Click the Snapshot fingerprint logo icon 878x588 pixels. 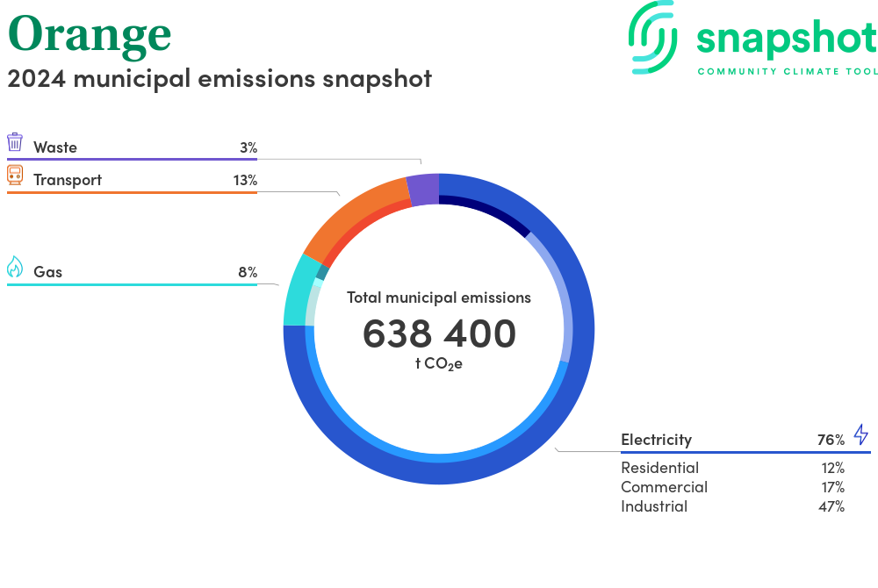click(x=655, y=36)
